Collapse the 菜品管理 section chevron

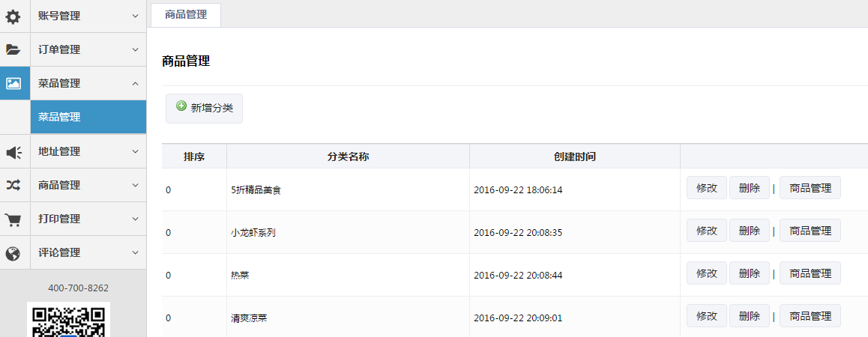136,84
